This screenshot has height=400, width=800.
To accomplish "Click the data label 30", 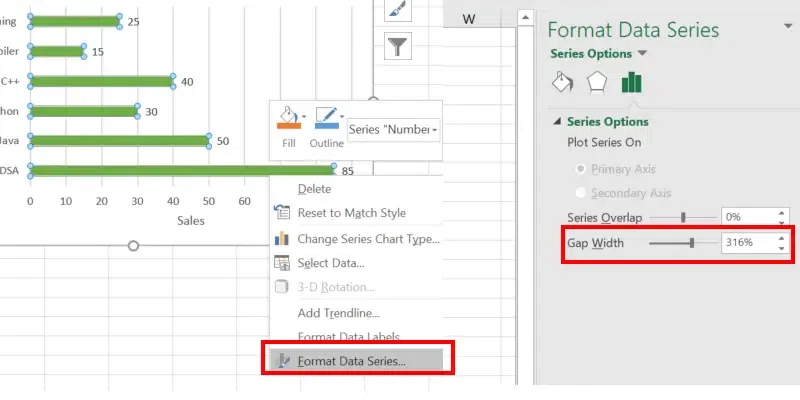I will coord(151,111).
